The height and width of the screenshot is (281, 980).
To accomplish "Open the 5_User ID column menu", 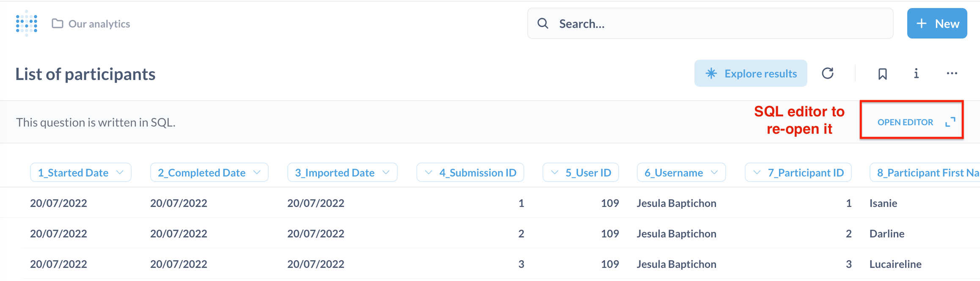I will (581, 172).
